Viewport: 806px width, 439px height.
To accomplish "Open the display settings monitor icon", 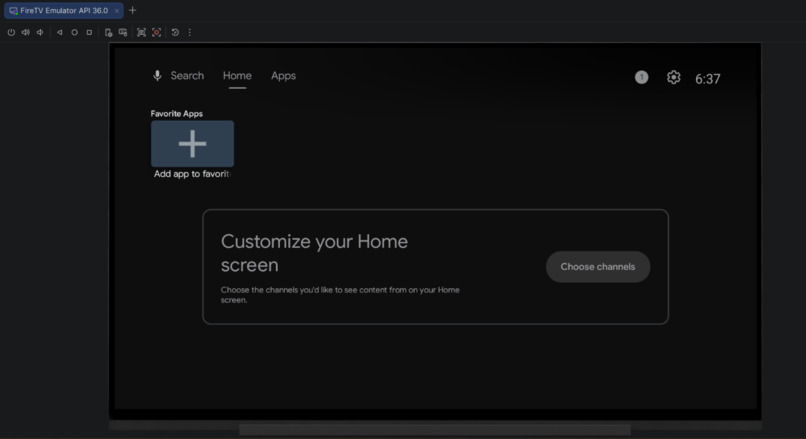I will [123, 32].
